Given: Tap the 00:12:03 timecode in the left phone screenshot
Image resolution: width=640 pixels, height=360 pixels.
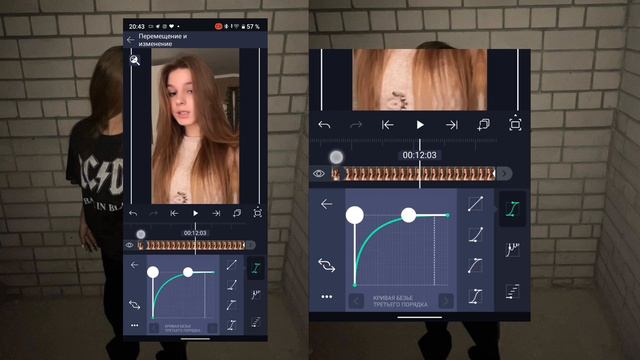Looking at the screenshot, I should point(195,233).
